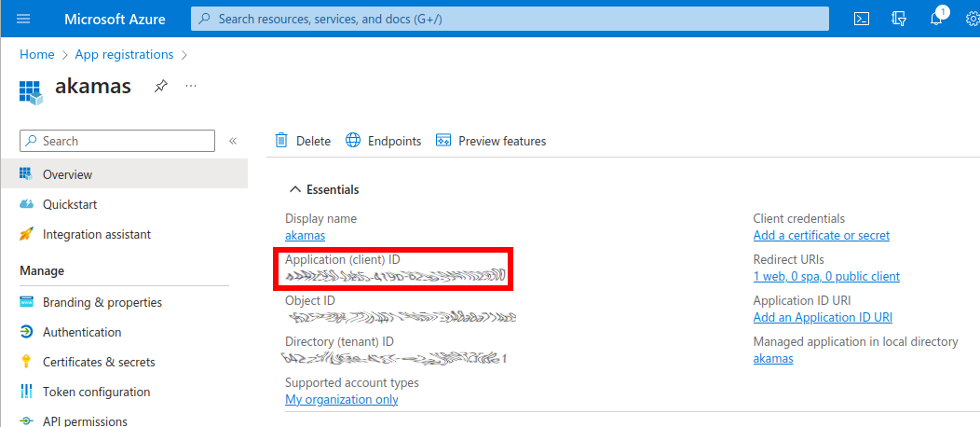980x427 pixels.
Task: Collapse the left sidebar menu
Action: coord(233,141)
